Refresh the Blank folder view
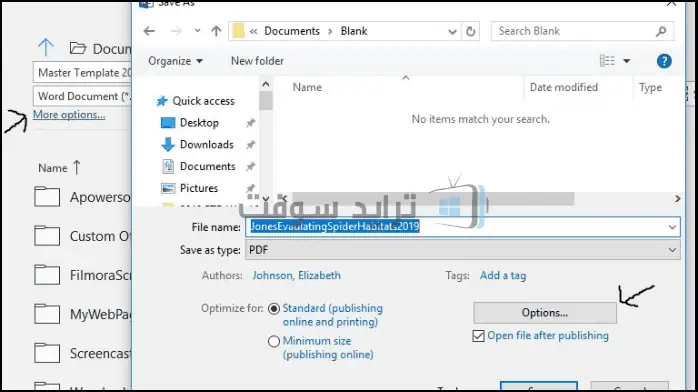 point(471,32)
